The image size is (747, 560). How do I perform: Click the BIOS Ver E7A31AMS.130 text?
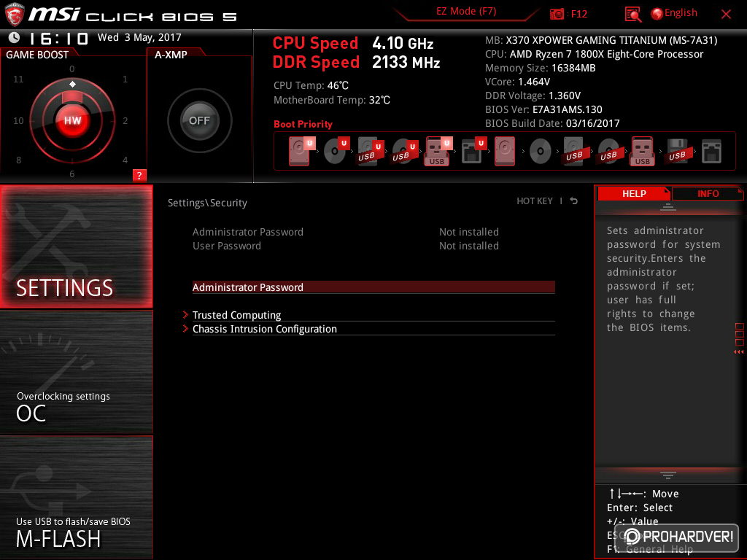(543, 109)
